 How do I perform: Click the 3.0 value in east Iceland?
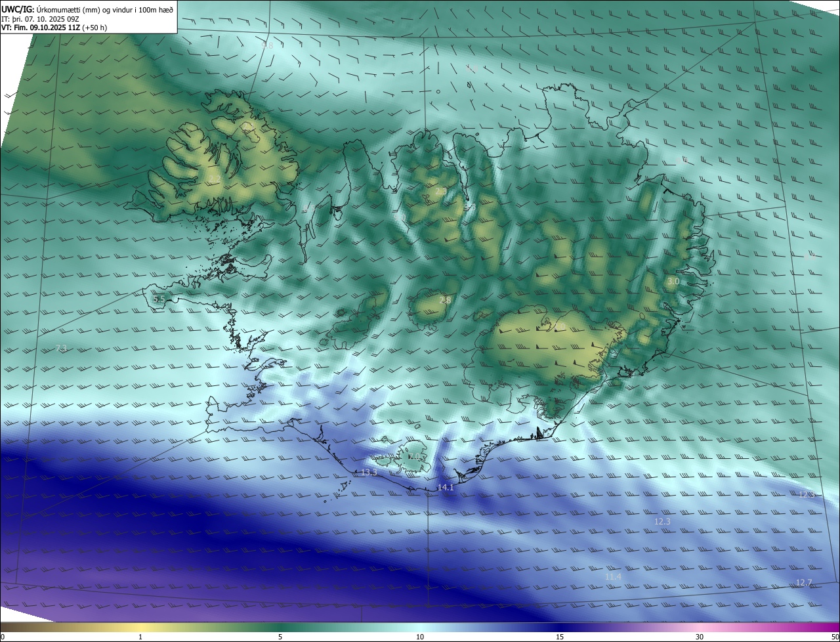[x=673, y=281]
